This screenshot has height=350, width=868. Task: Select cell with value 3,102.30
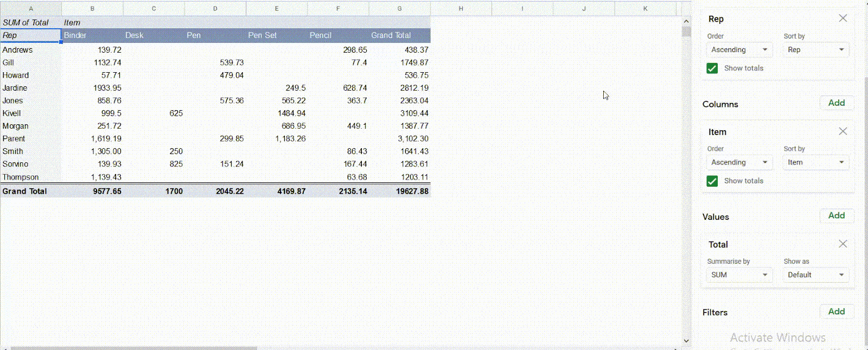(400, 138)
